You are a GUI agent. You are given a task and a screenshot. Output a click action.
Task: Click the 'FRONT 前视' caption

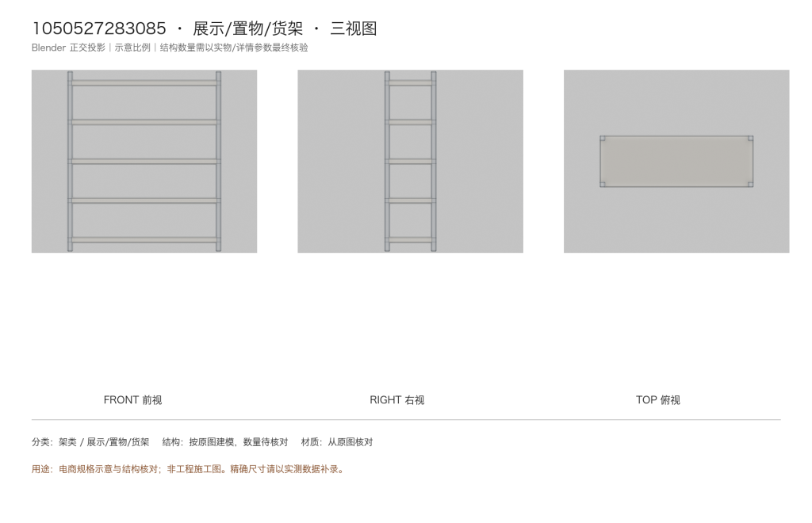132,400
